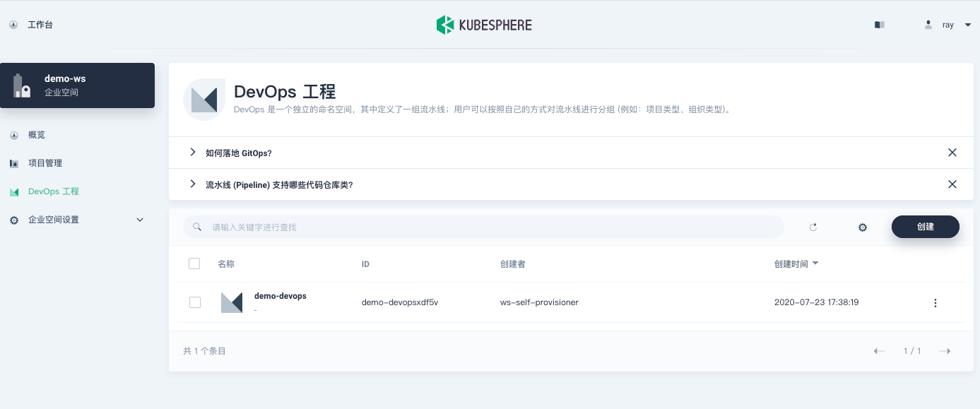Click the 名称 column header
This screenshot has width=980, height=409.
[226, 264]
